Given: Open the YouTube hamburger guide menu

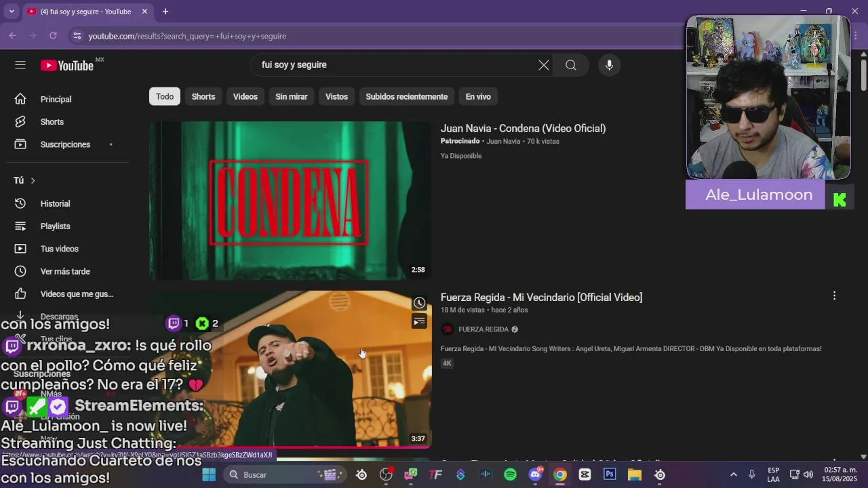Looking at the screenshot, I should tap(20, 65).
